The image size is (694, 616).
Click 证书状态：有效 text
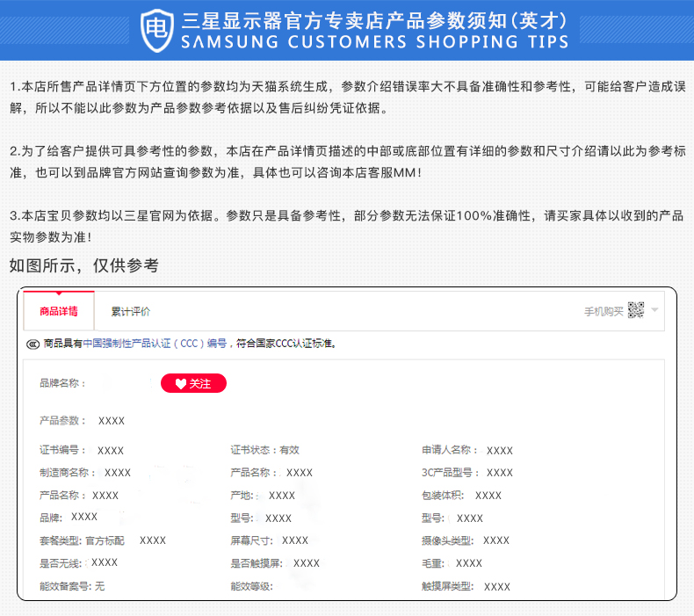264,450
